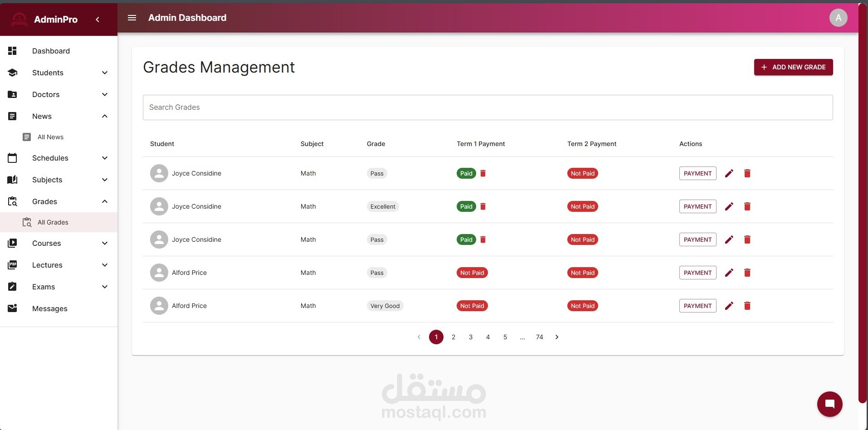868x430 pixels.
Task: Click the 'Grades Management' heading
Action: tap(219, 67)
